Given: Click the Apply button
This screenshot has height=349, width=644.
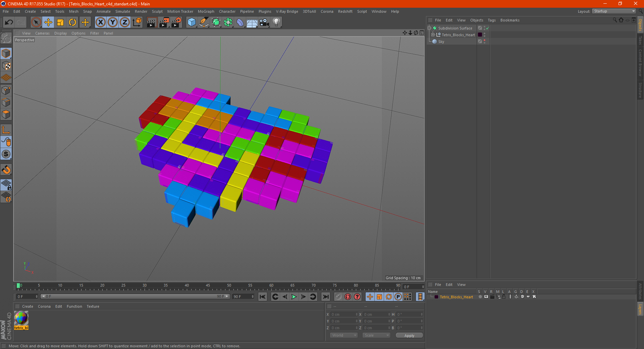Looking at the screenshot, I should coord(409,336).
